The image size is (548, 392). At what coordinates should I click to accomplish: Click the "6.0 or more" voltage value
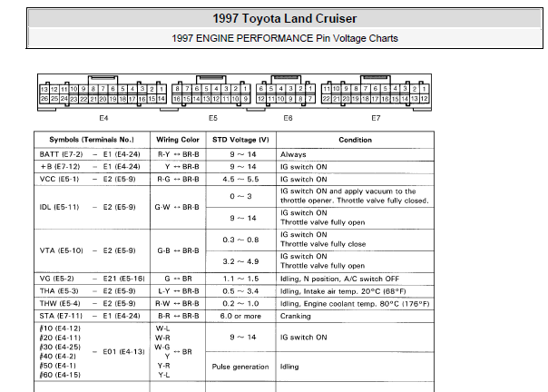[x=240, y=316]
